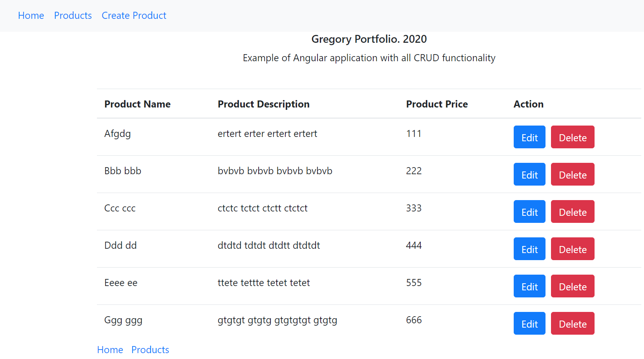Follow the footer Home link

(110, 350)
